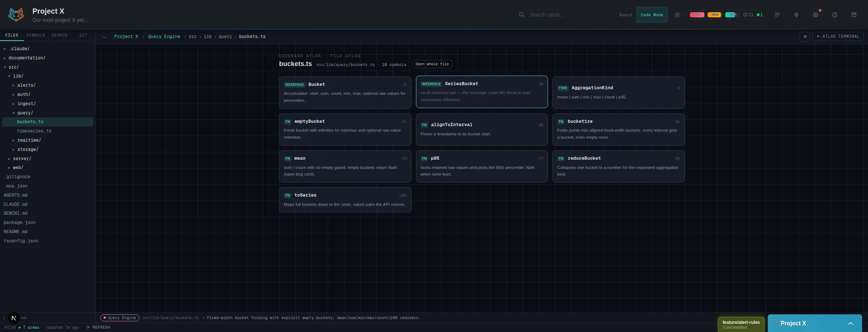The width and height of the screenshot is (868, 332).
Task: Toggle the light theme sun icon
Action: [x=677, y=15]
